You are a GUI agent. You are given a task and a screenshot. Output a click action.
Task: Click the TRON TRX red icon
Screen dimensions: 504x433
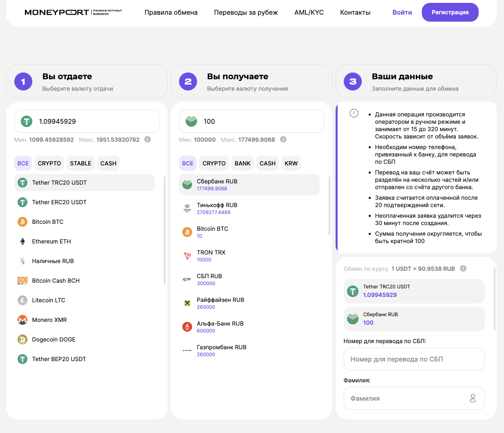click(187, 256)
